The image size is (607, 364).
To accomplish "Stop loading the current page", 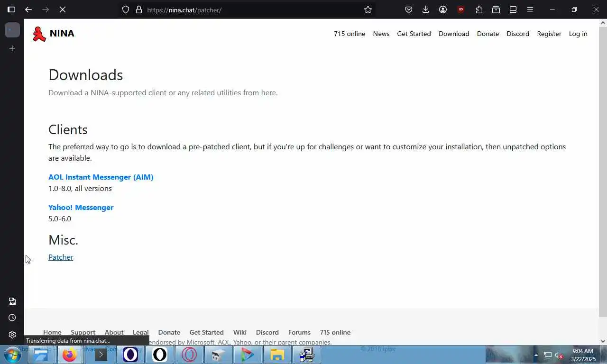I will (x=62, y=9).
